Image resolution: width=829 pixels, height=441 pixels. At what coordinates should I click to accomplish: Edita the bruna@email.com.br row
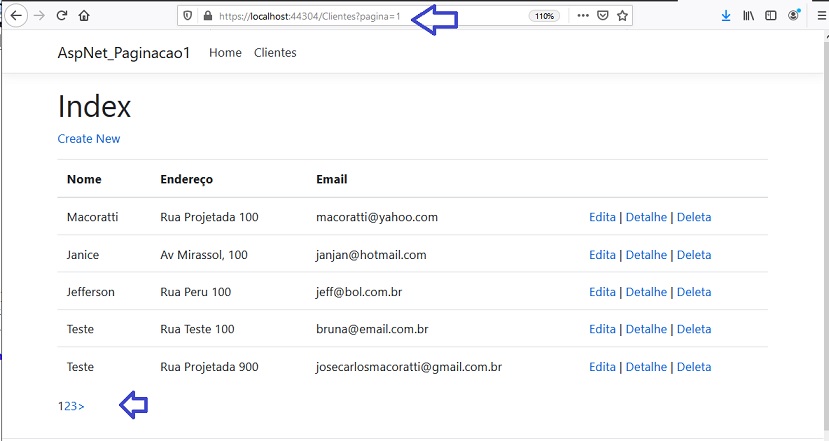click(x=602, y=329)
